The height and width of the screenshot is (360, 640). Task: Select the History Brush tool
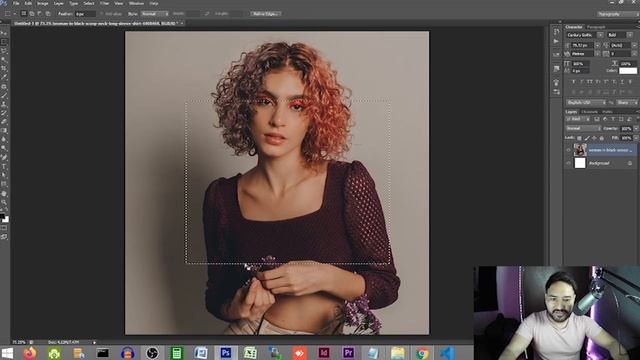(4, 113)
